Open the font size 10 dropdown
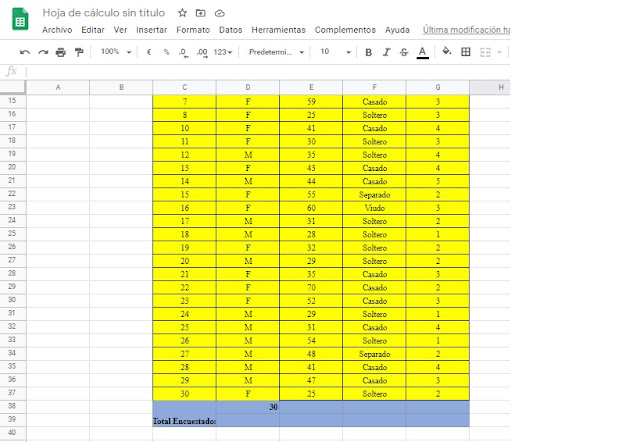640x442 pixels. click(x=336, y=52)
